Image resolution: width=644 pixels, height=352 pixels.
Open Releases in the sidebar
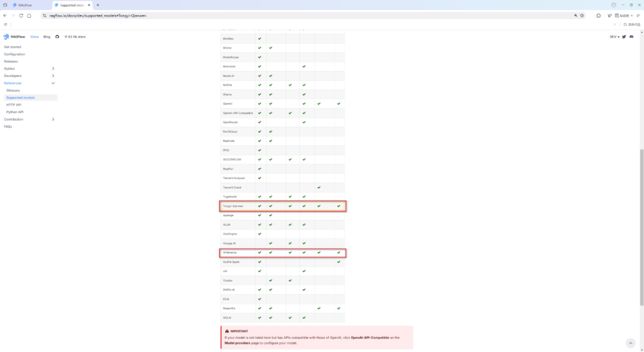(x=11, y=61)
